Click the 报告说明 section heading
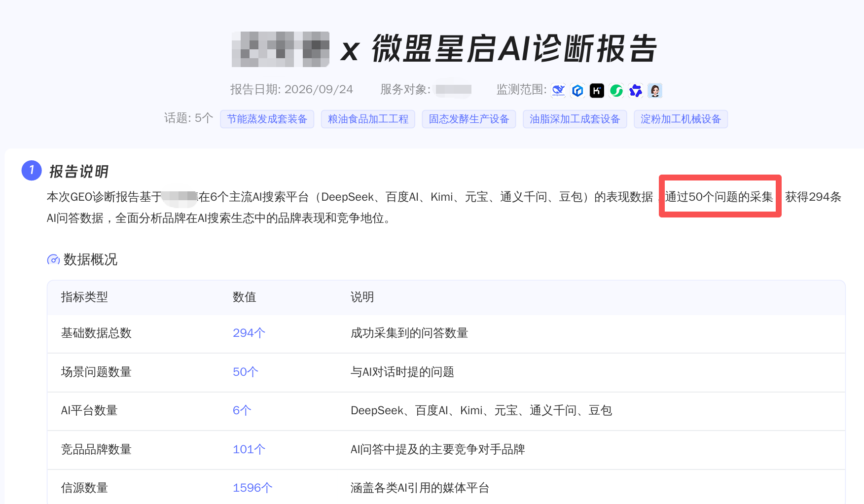 pyautogui.click(x=79, y=171)
